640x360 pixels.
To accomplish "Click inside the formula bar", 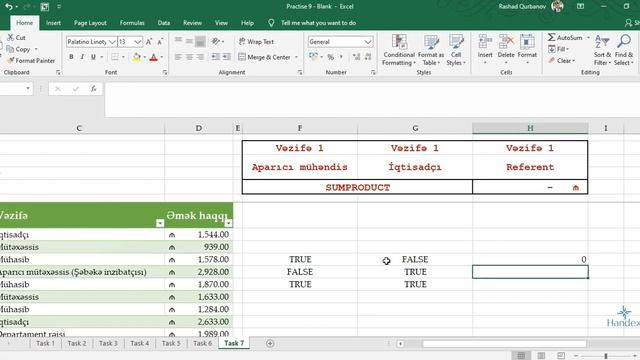I will coord(371,99).
